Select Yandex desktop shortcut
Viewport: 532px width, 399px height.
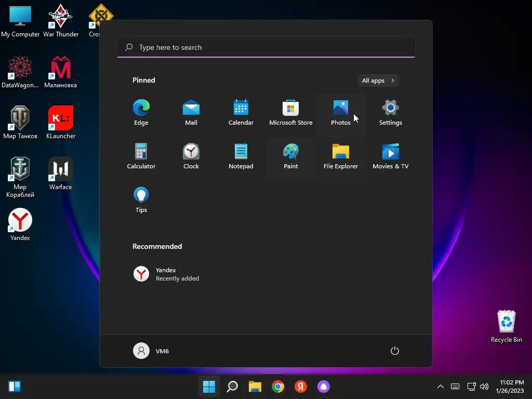pos(20,224)
